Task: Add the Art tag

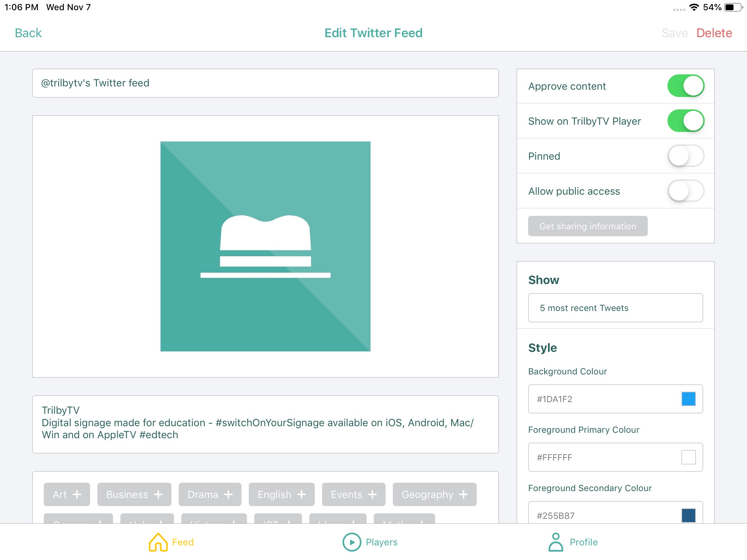Action: (x=67, y=494)
